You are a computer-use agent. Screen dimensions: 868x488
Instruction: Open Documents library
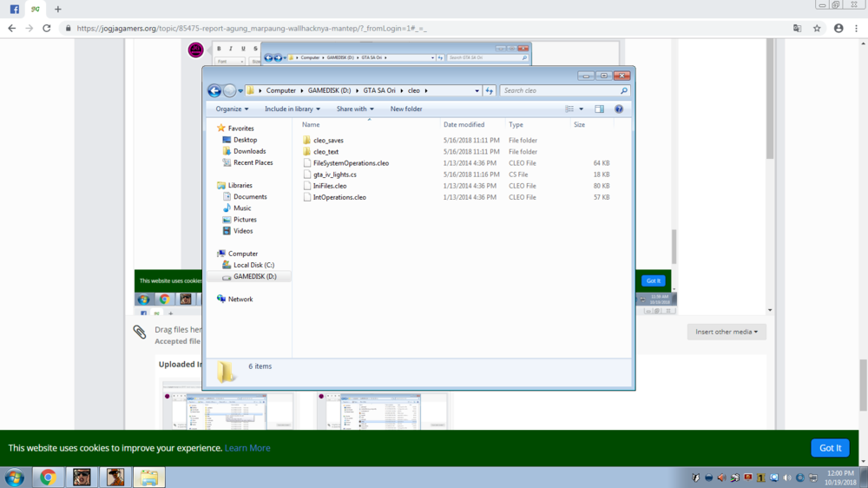pyautogui.click(x=250, y=196)
